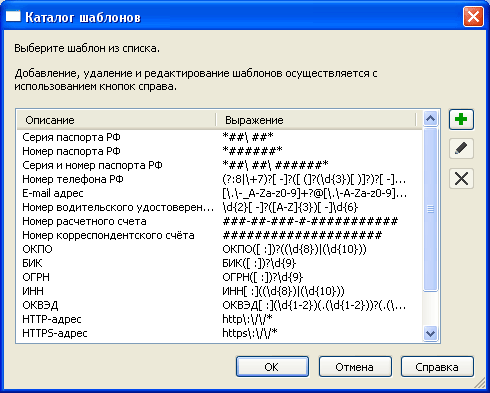The image size is (490, 393).
Task: Click the X delete template icon
Action: [461, 179]
